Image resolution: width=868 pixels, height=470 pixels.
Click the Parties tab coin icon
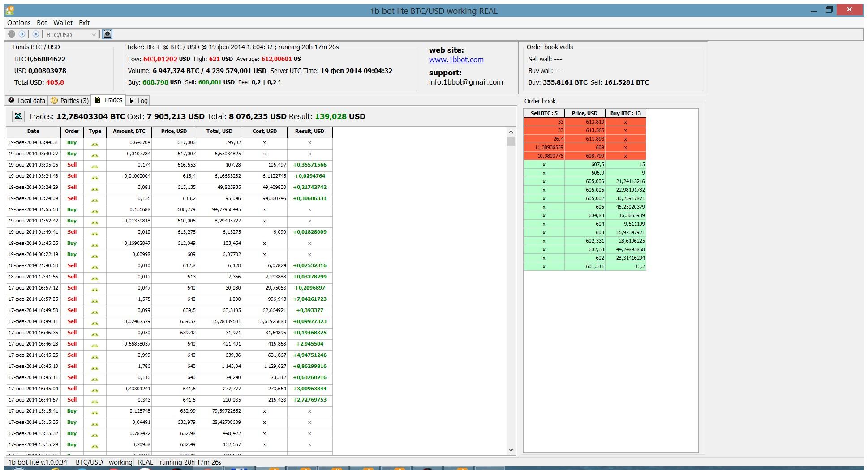point(54,100)
